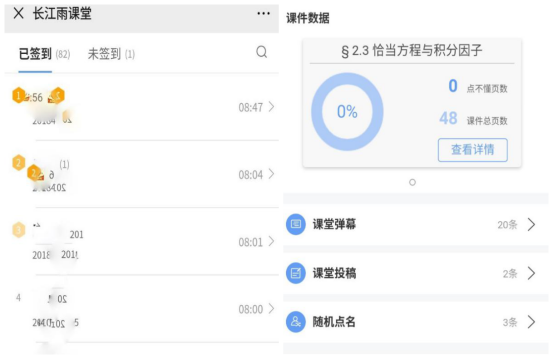Open 课堂投稿 2条 list arrow
553x360 pixels.
coord(531,273)
